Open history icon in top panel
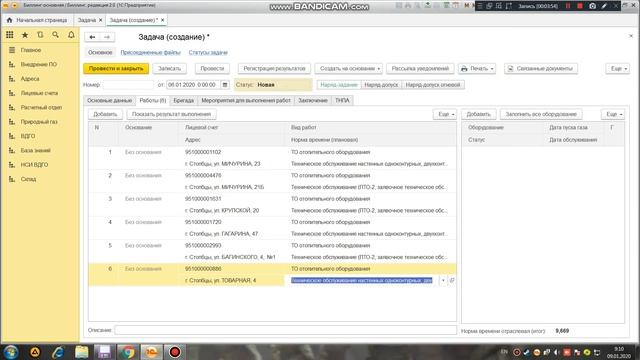Image resolution: width=640 pixels, height=360 pixels. coord(40,35)
